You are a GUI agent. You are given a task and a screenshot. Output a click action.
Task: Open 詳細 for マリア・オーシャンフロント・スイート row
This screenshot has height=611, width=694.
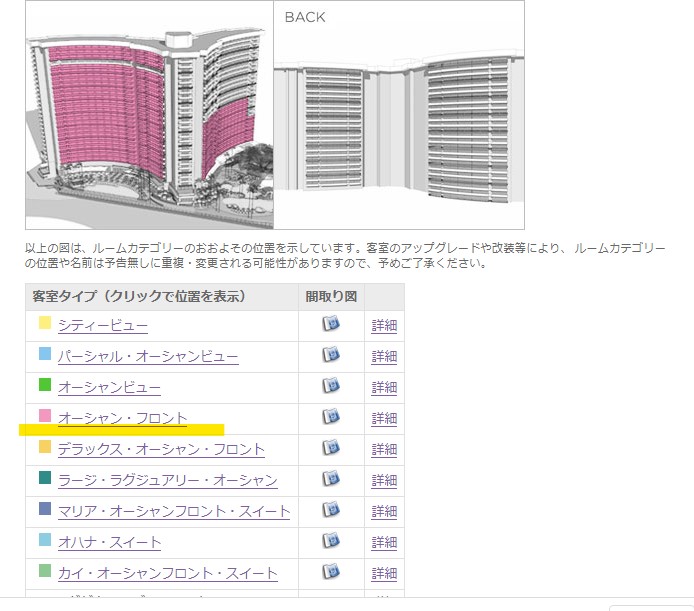tap(384, 512)
